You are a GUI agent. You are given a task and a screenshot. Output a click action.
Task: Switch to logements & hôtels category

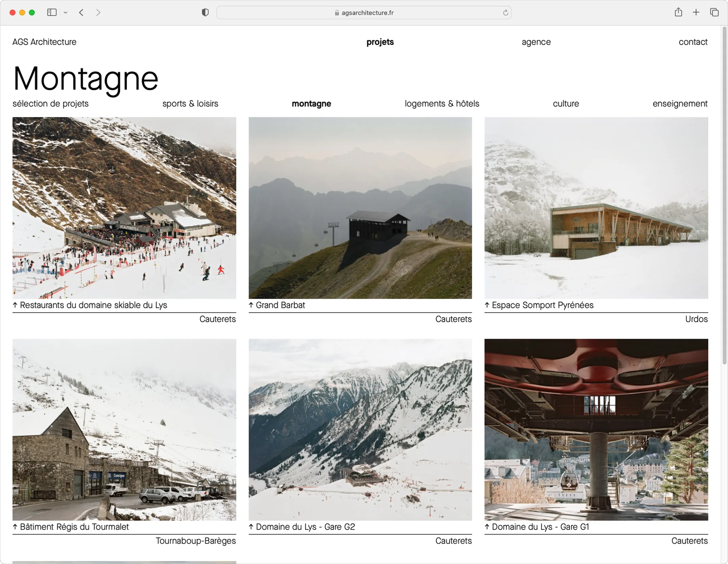(x=442, y=104)
